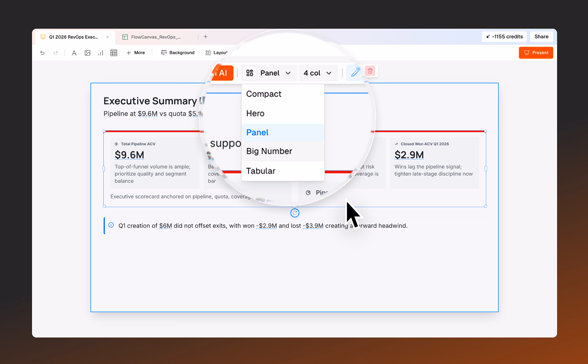Click the redo arrow icon
Screen dimensions: 588x364
(x=55, y=53)
